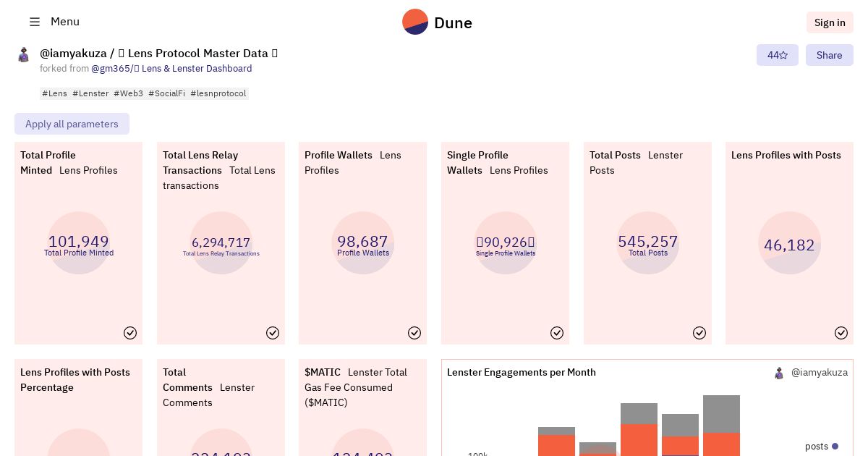
Task: Click the 101,949 counter value
Action: [x=79, y=241]
